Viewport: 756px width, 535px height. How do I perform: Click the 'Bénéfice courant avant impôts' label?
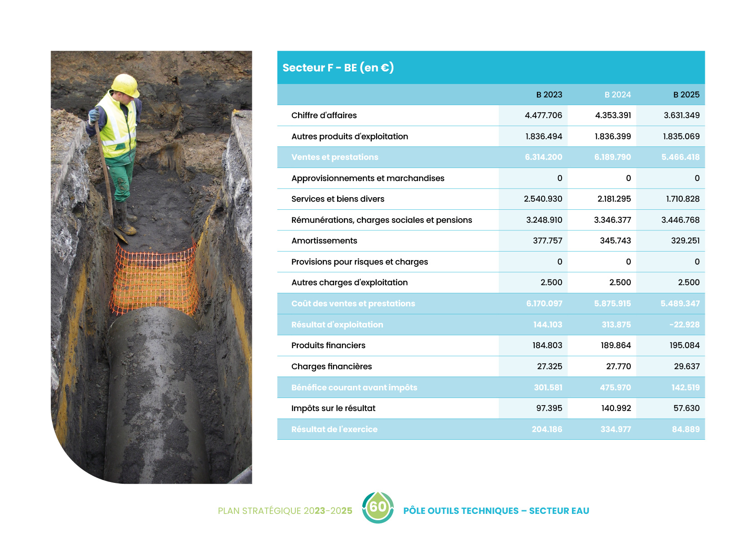pos(354,388)
